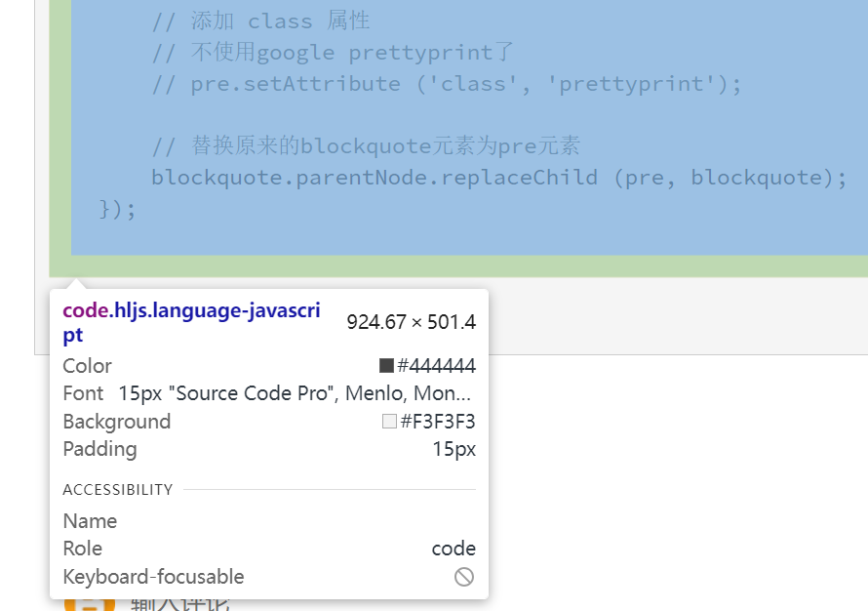Image resolution: width=868 pixels, height=611 pixels.
Task: Click the #F3F3F3 hex background text
Action: point(437,422)
